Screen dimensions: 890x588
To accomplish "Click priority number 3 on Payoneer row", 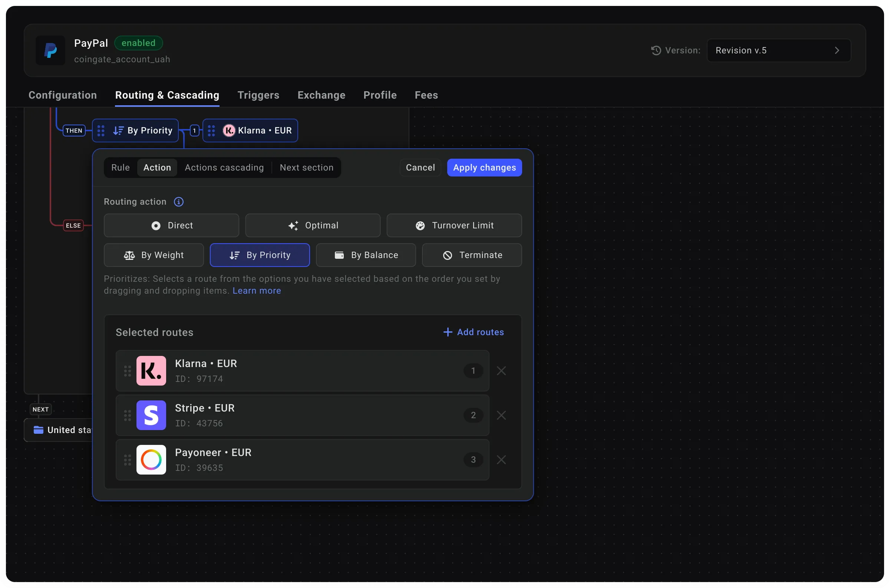I will 473,460.
